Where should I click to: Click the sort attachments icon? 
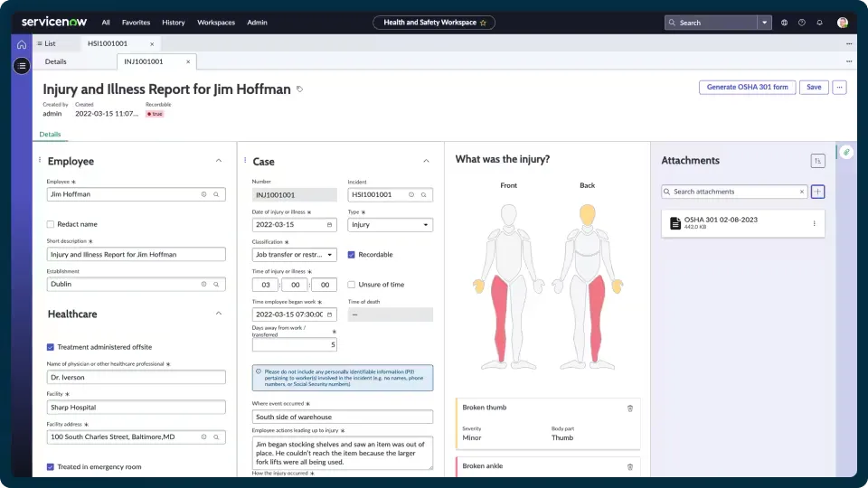pyautogui.click(x=817, y=161)
